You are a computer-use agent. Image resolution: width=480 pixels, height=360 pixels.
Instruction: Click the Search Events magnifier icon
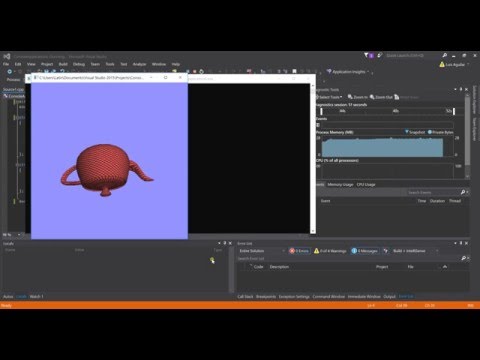click(463, 192)
